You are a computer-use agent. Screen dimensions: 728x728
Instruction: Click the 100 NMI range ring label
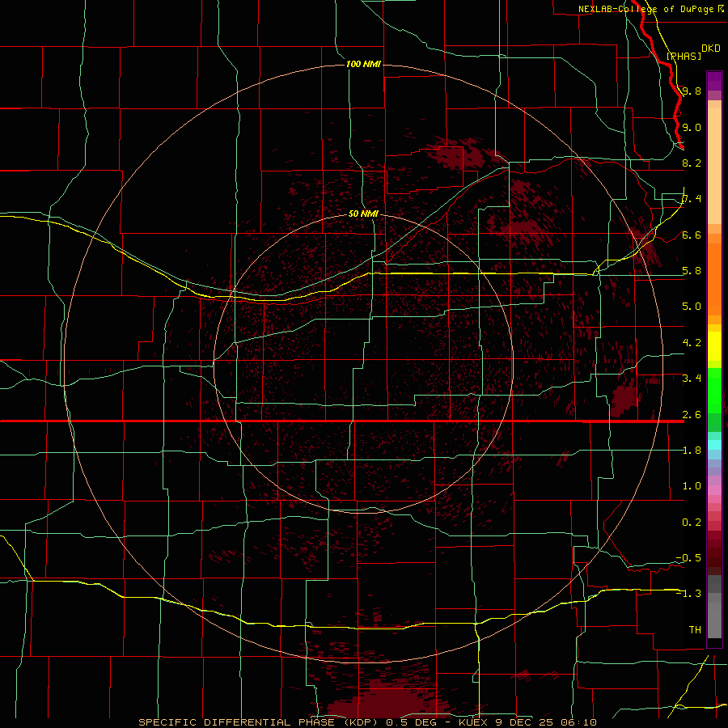[x=363, y=64]
